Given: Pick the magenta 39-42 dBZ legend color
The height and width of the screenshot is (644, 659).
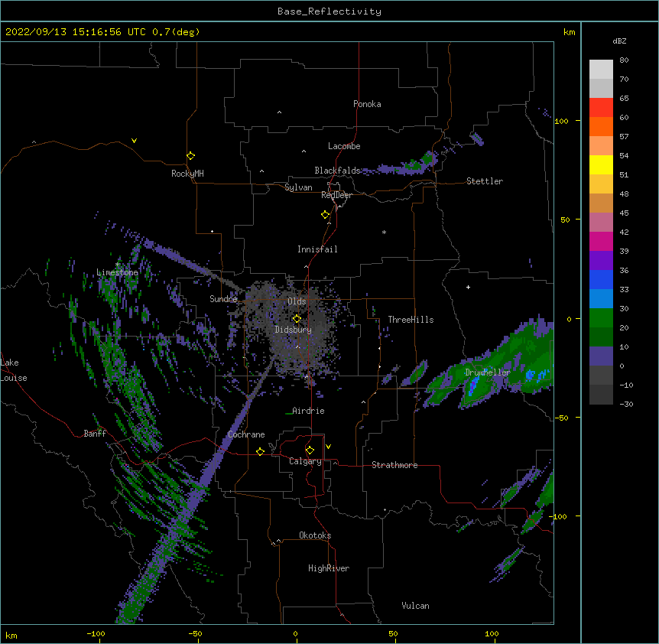Looking at the screenshot, I should point(601,241).
